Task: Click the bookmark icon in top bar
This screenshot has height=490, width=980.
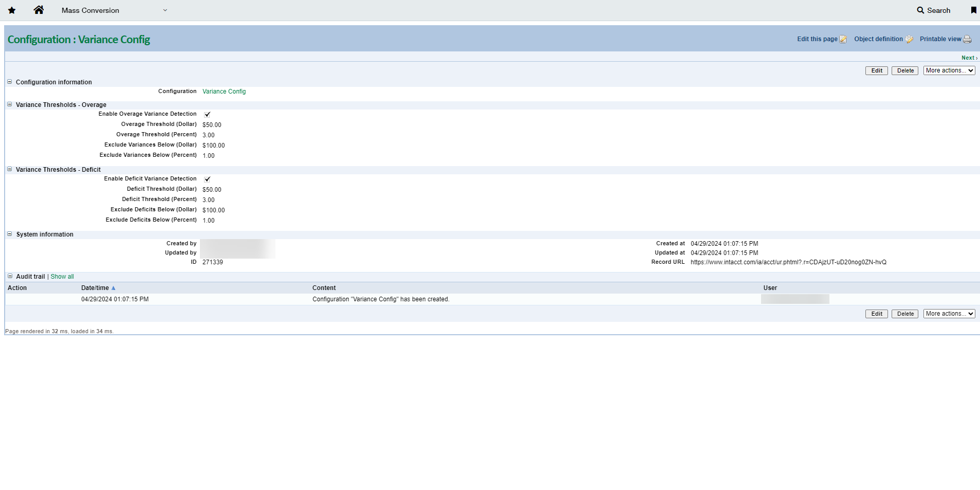Action: coord(973,10)
